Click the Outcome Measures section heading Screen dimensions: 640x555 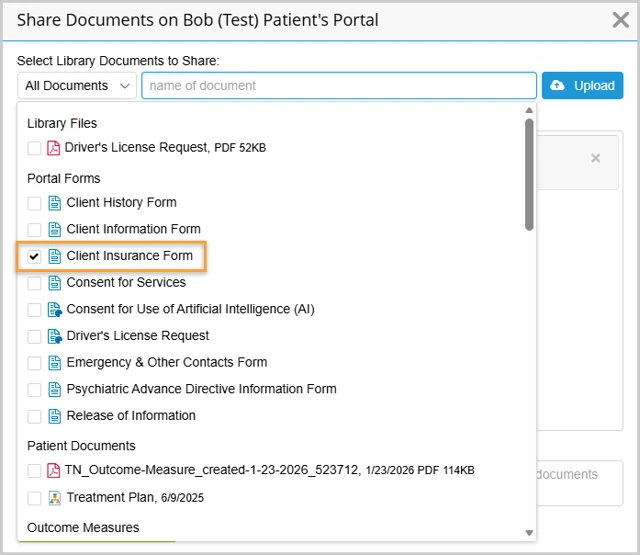[83, 528]
